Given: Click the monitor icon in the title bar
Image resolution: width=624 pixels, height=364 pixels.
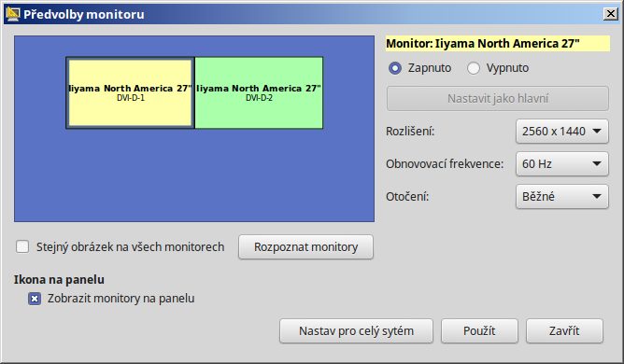Looking at the screenshot, I should [x=13, y=14].
